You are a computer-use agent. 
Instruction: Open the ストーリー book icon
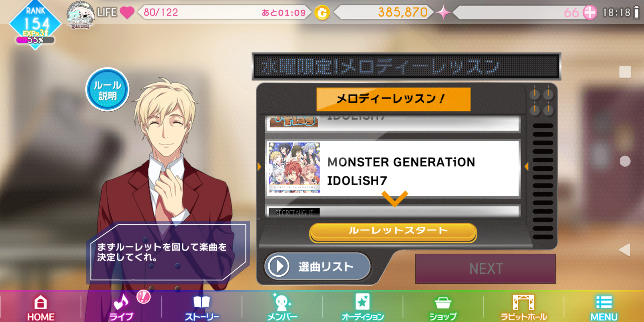(202, 302)
